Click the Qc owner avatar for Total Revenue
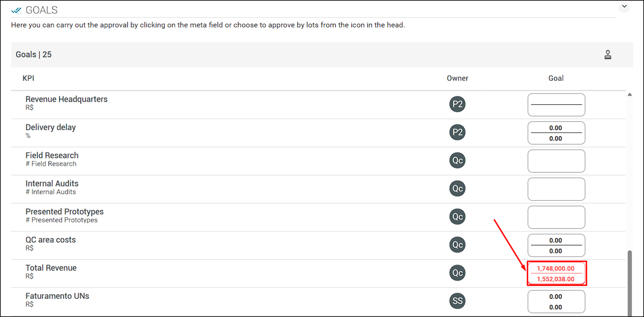 [457, 273]
